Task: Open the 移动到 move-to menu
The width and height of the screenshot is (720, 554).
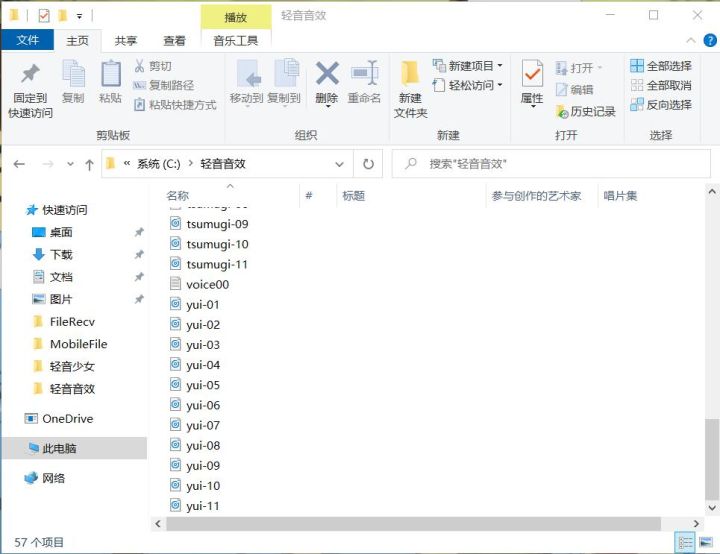Action: (247, 82)
